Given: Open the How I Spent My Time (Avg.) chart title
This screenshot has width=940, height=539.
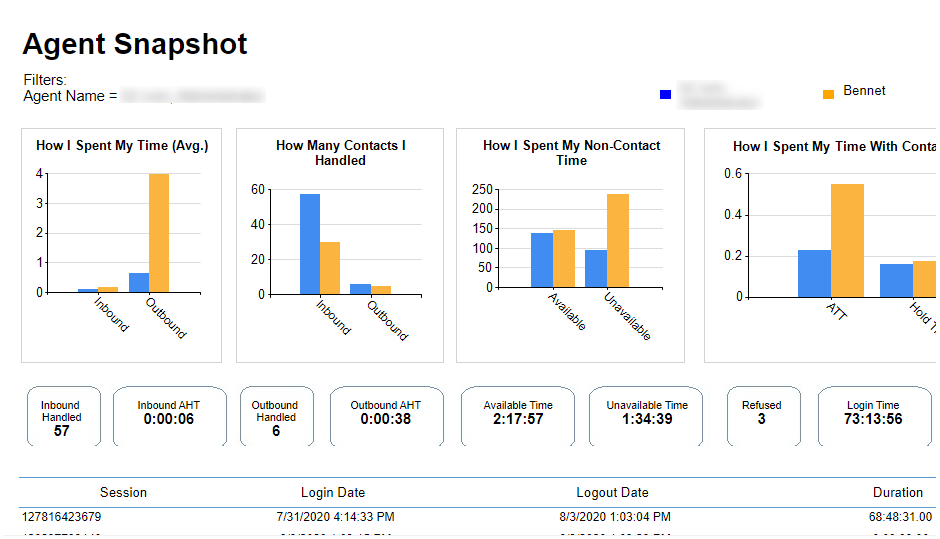Looking at the screenshot, I should tap(122, 146).
